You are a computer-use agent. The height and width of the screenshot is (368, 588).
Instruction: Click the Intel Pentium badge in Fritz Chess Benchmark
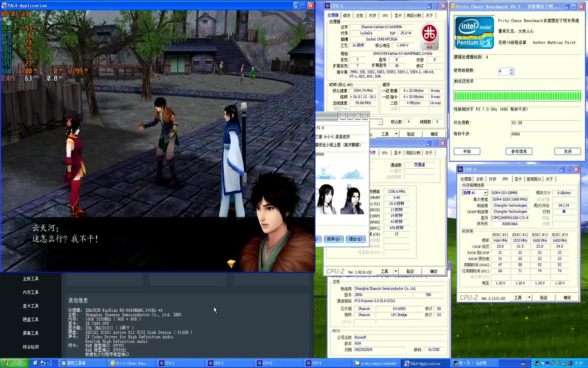[474, 33]
